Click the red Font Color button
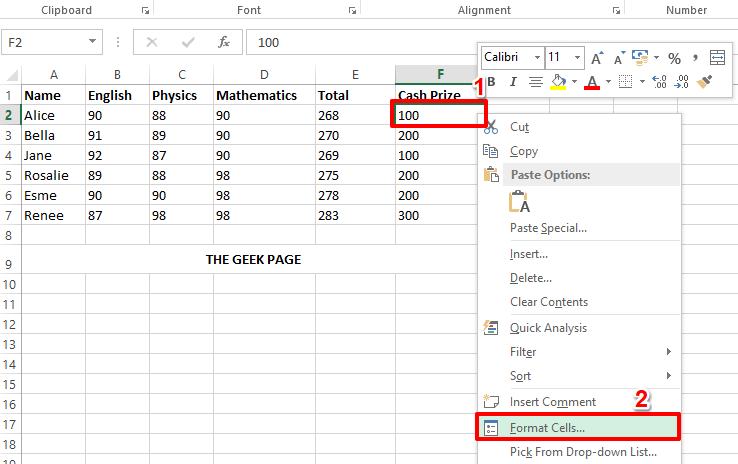The height and width of the screenshot is (464, 738). (x=592, y=82)
